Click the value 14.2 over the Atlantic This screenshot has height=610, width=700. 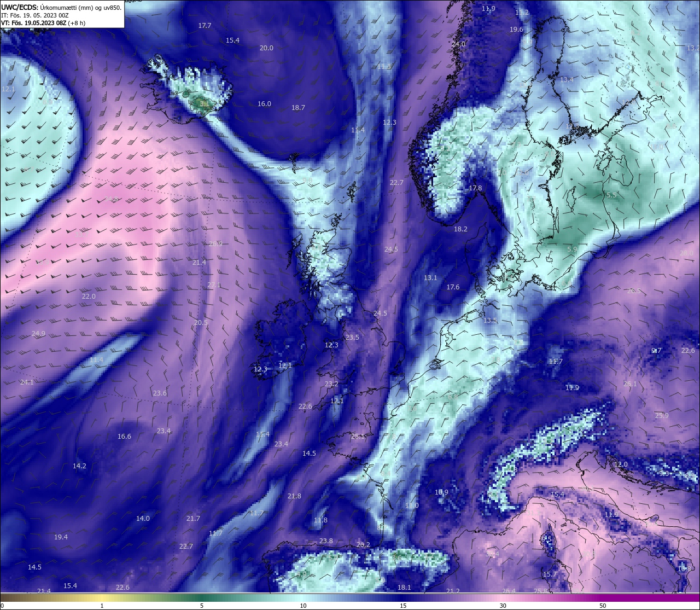(x=79, y=466)
